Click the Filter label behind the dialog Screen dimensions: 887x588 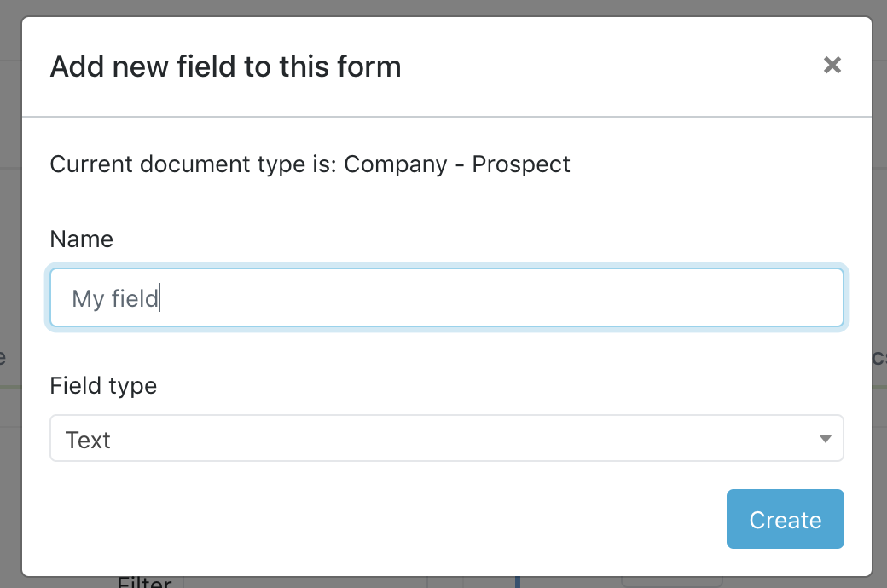click(144, 583)
